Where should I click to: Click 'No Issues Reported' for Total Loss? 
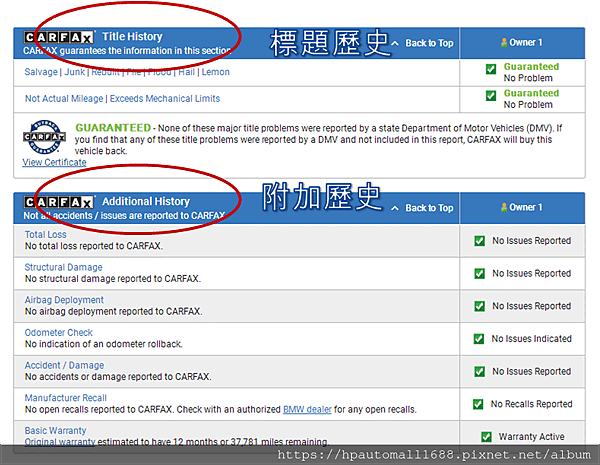(x=532, y=241)
